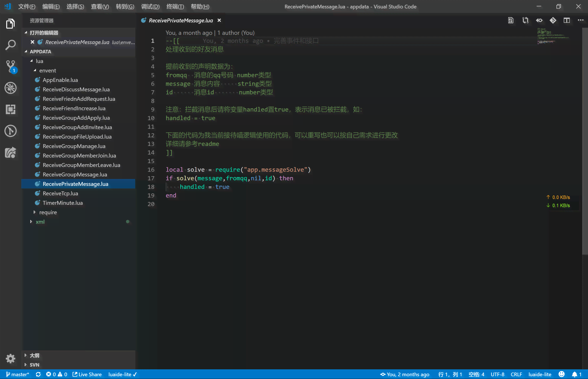
Task: Open the Manage gear settings menu
Action: pos(10,359)
